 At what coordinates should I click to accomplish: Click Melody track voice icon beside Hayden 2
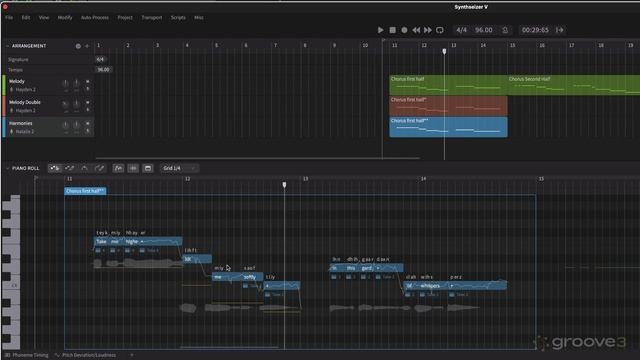11,89
